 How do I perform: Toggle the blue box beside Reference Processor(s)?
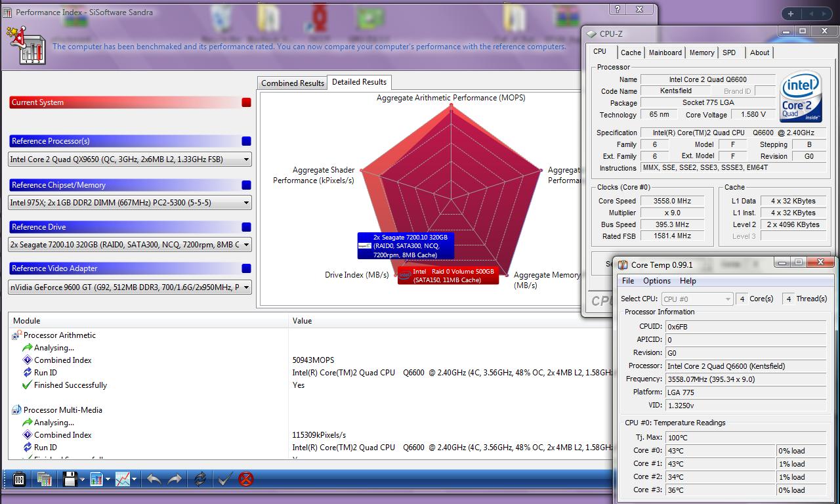pyautogui.click(x=246, y=141)
